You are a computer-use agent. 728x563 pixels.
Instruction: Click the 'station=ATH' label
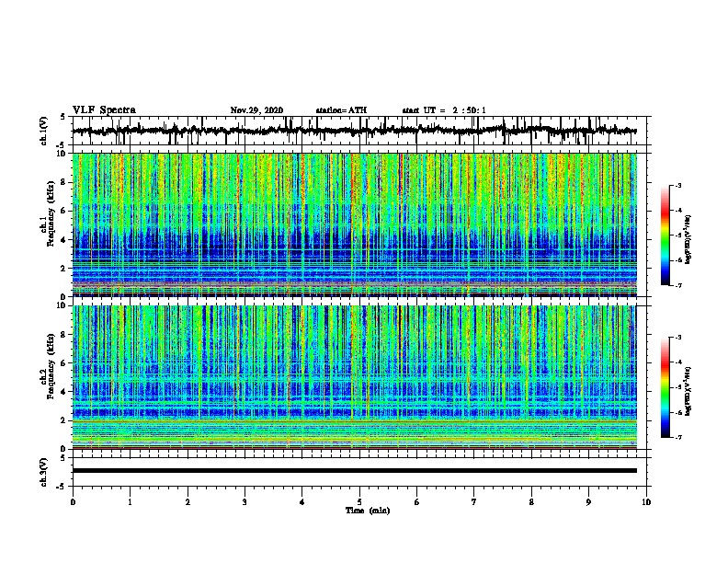click(x=341, y=110)
